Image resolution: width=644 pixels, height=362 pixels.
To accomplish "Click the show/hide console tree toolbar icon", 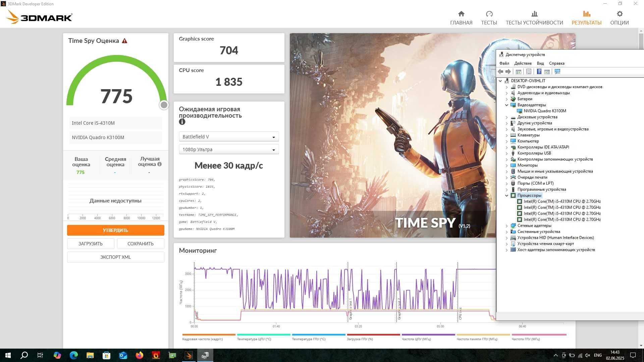I will (x=518, y=71).
